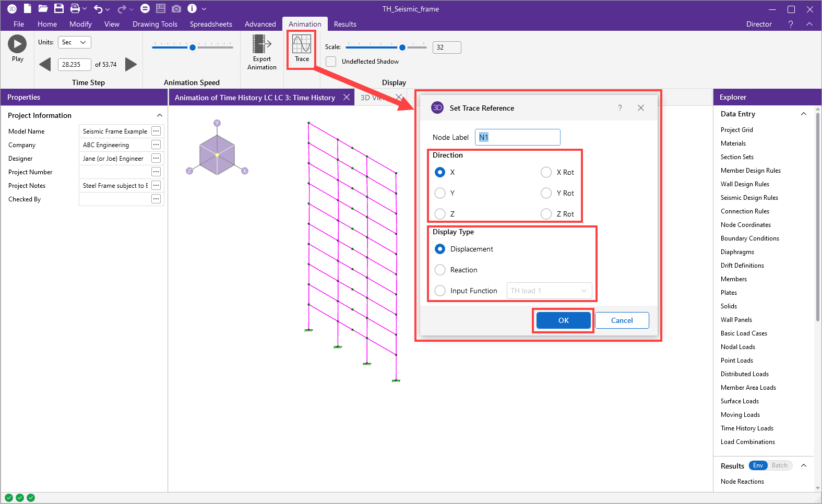Select the Y direction radio button
Viewport: 822px width, 504px height.
coord(440,193)
